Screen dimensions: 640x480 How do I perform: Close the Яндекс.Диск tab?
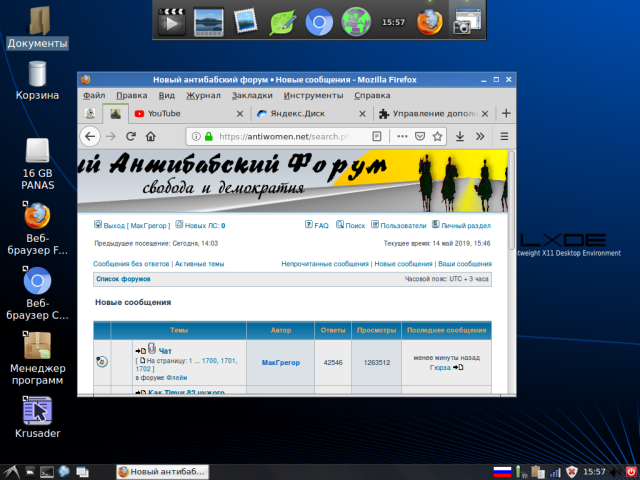(362, 114)
